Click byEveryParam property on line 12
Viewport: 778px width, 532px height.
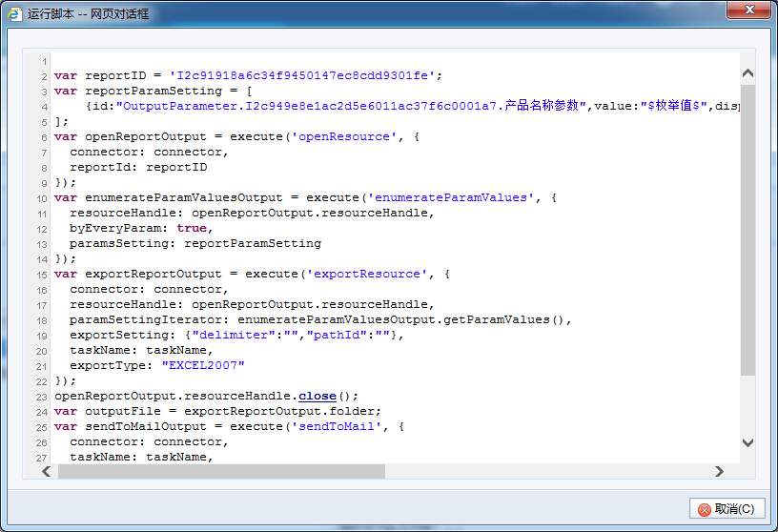click(115, 228)
